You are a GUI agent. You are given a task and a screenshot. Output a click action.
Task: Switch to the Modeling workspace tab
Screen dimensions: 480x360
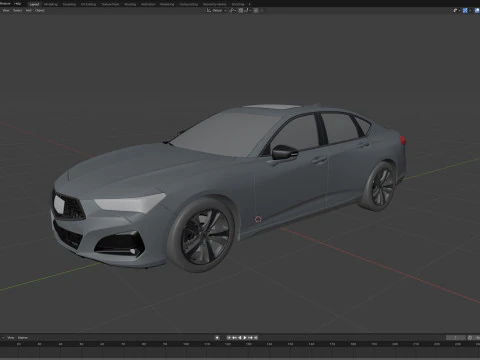pos(51,4)
